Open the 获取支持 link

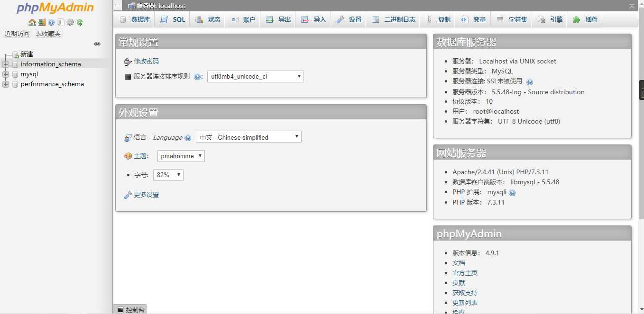pos(465,293)
